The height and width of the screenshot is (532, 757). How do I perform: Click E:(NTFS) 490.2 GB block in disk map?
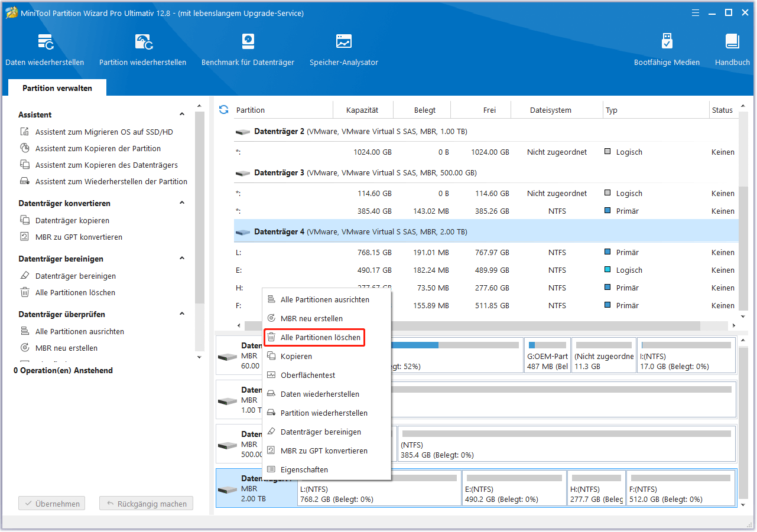click(514, 488)
